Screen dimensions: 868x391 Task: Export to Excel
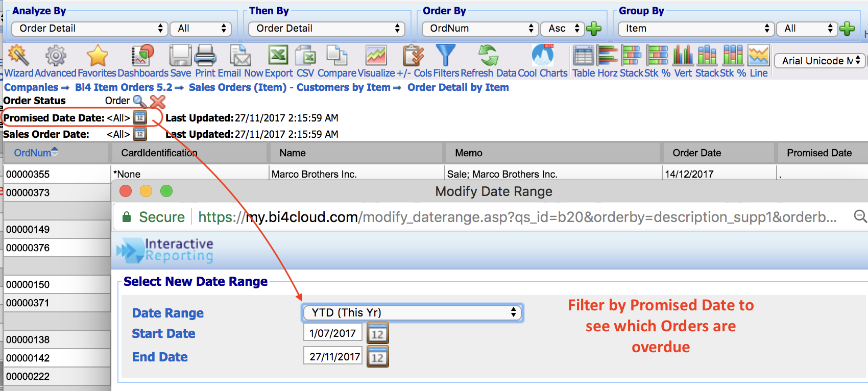pyautogui.click(x=278, y=55)
